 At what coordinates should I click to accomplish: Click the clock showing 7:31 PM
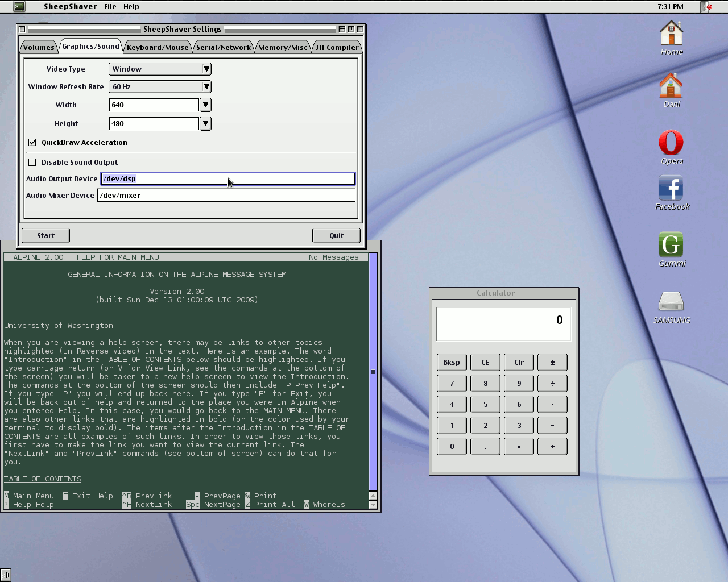pyautogui.click(x=671, y=7)
